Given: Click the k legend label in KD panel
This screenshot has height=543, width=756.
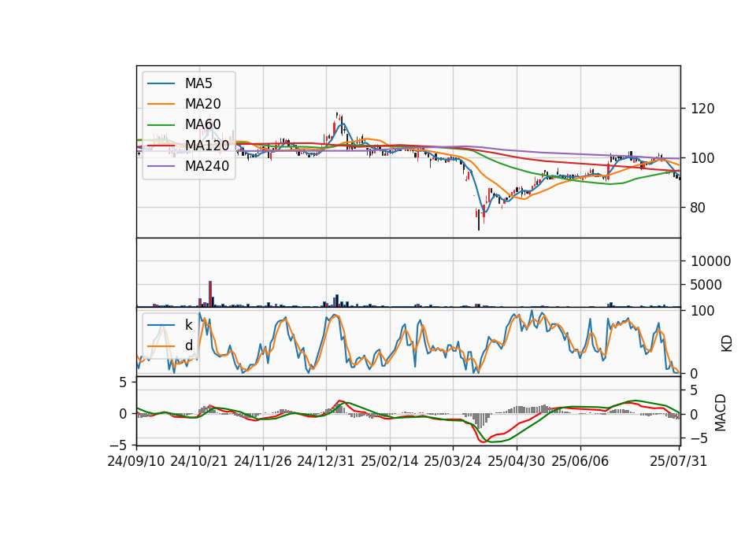Looking at the screenshot, I should [188, 325].
